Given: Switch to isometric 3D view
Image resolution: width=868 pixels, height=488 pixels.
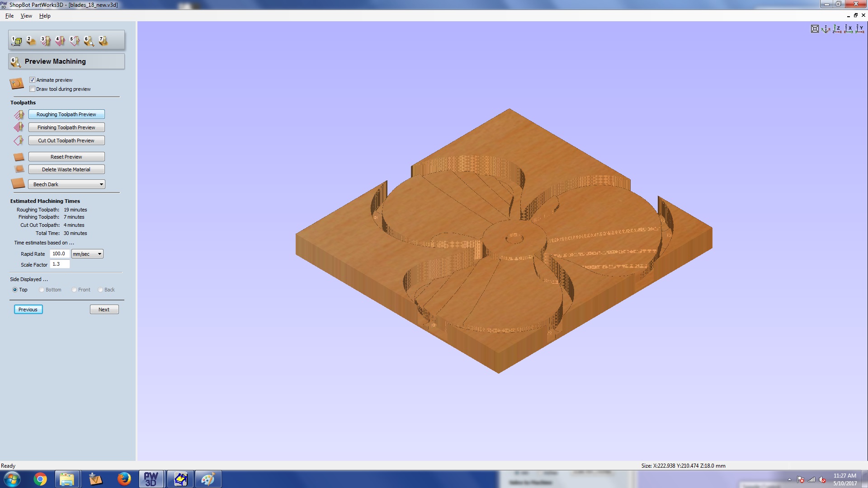Looking at the screenshot, I should (x=826, y=29).
